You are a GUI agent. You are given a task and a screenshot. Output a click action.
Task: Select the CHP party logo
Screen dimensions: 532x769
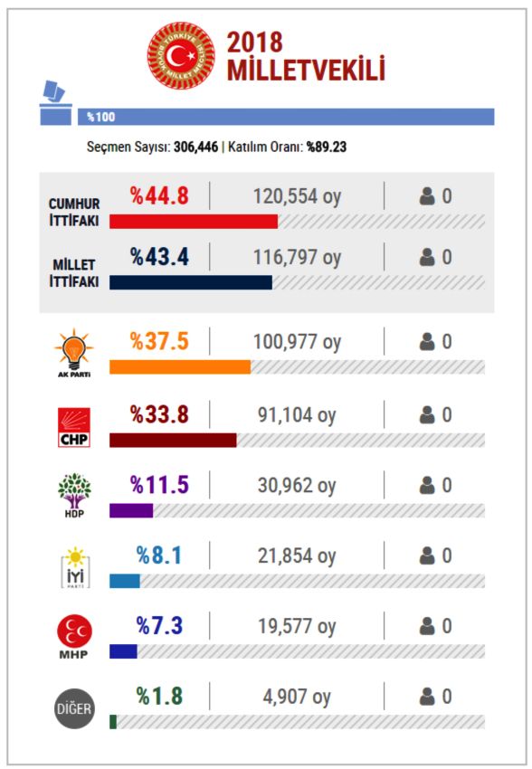pyautogui.click(x=74, y=427)
